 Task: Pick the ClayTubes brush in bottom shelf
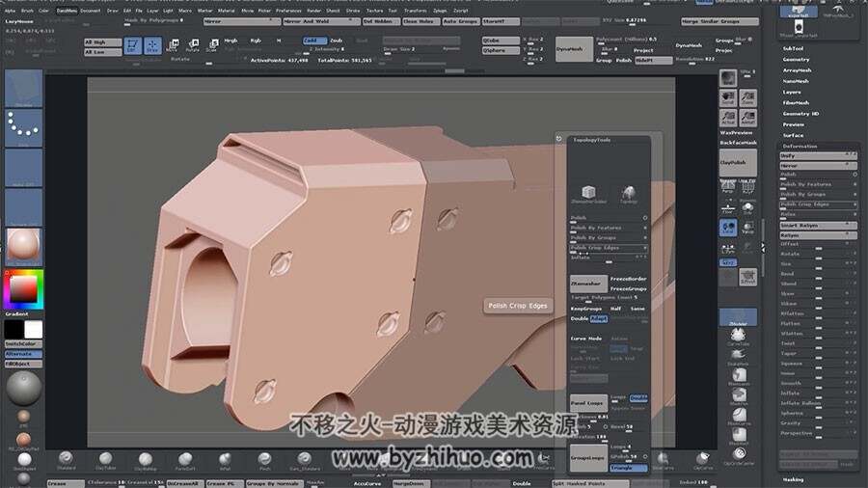(106, 460)
